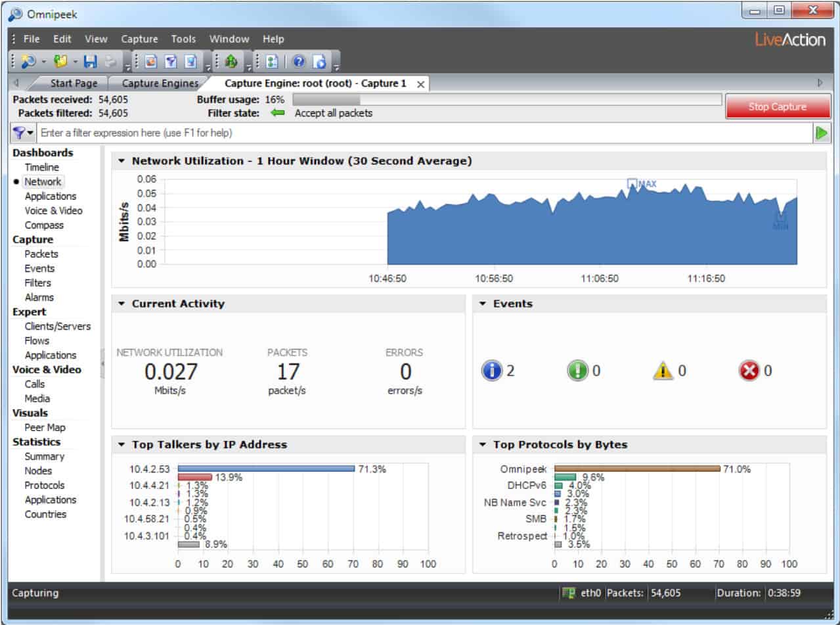Click the first icon in the second toolbar group

click(151, 62)
